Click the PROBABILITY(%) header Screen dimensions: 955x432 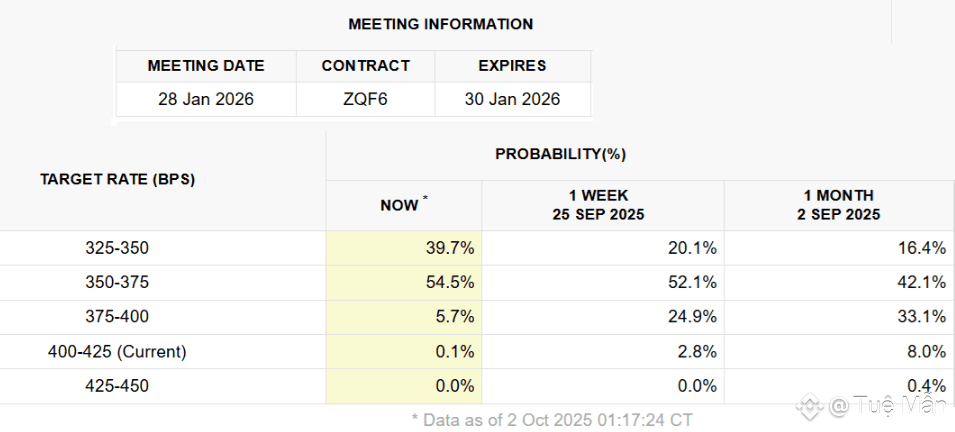tap(560, 154)
